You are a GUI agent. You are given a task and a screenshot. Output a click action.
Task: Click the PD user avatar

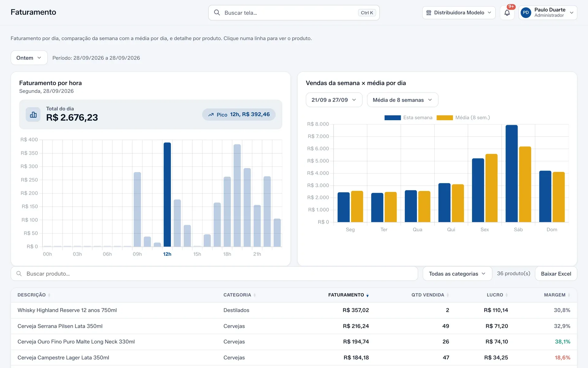[526, 13]
